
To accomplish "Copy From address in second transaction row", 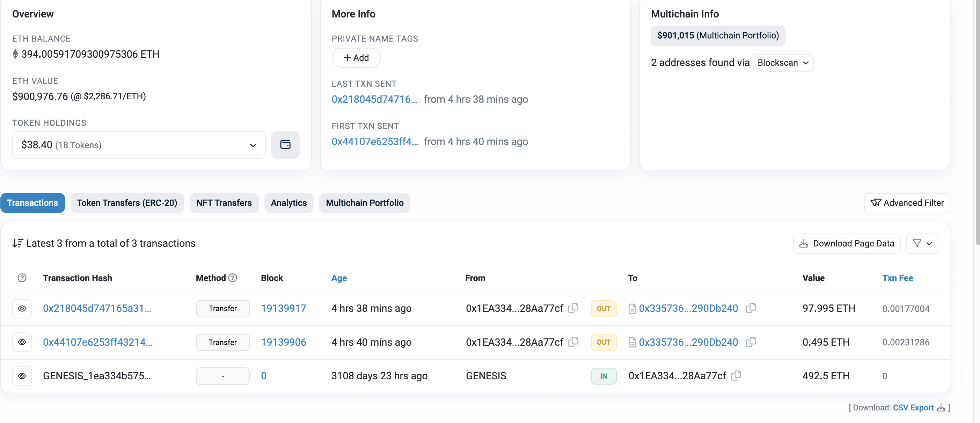I will click(573, 342).
